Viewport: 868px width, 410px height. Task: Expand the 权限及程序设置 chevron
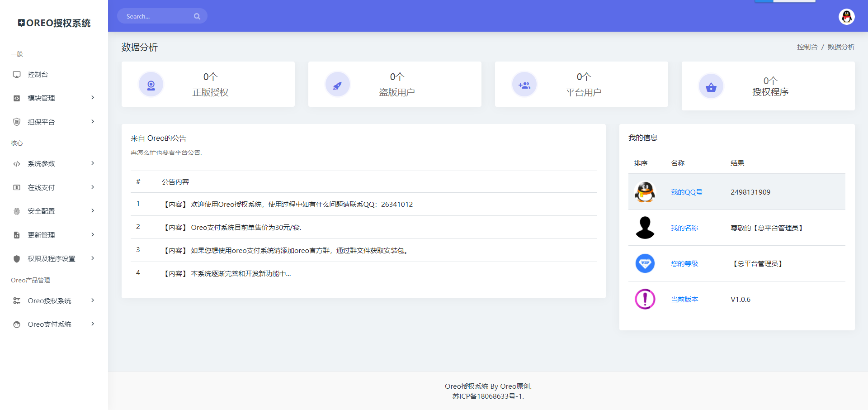click(x=93, y=258)
